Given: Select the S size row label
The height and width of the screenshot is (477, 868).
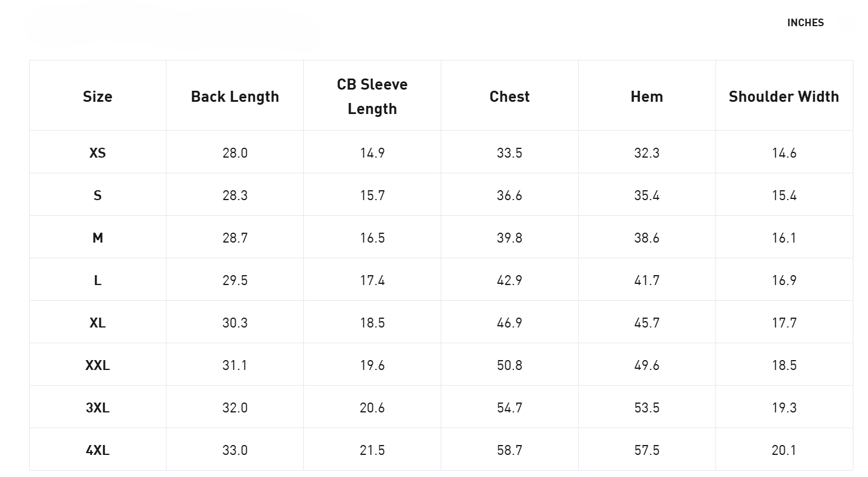Looking at the screenshot, I should click(98, 195).
